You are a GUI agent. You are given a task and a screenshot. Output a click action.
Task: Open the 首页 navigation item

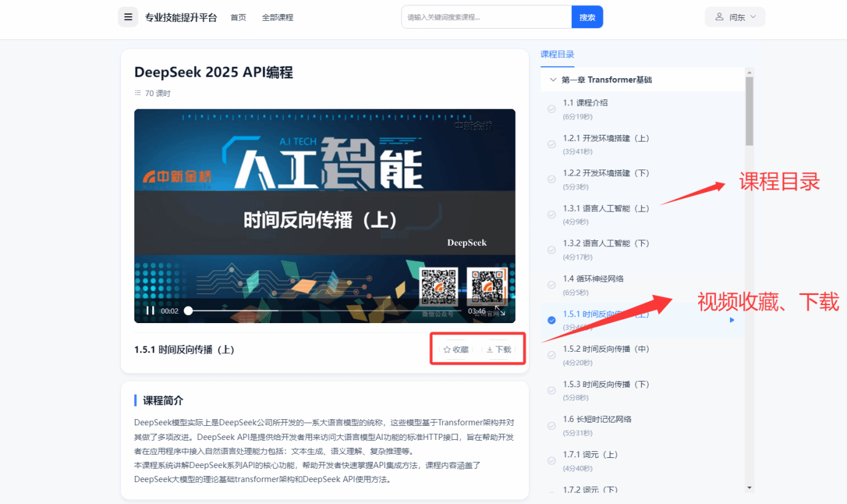click(238, 17)
